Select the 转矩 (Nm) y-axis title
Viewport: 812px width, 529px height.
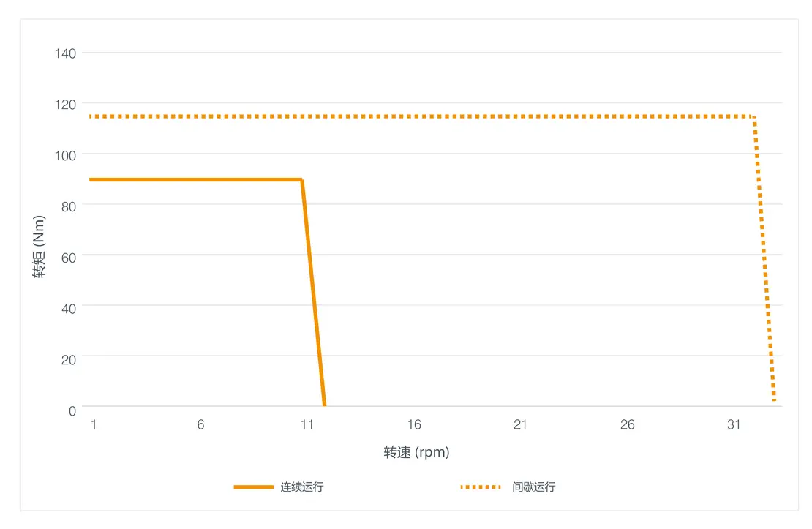coord(40,247)
